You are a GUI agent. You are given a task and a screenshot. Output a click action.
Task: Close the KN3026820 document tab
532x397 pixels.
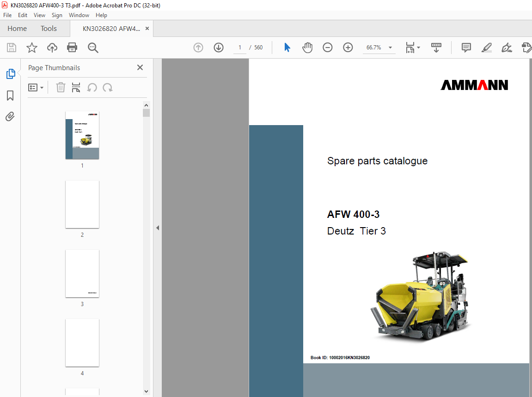tap(147, 29)
